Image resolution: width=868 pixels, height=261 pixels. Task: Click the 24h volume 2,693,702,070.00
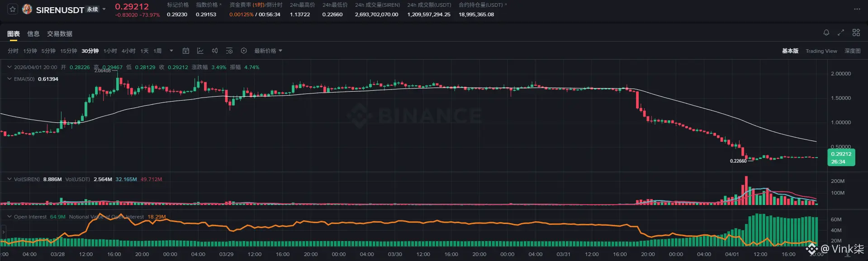coord(376,14)
